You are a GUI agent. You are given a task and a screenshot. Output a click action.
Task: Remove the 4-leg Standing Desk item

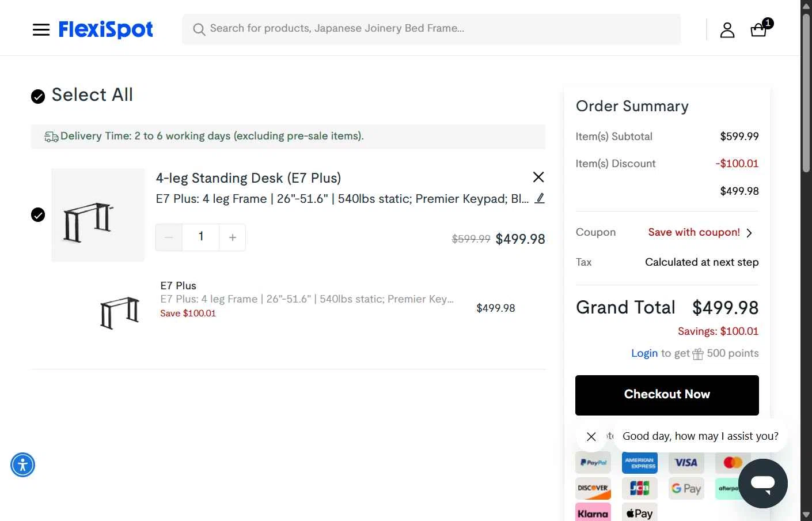click(538, 177)
